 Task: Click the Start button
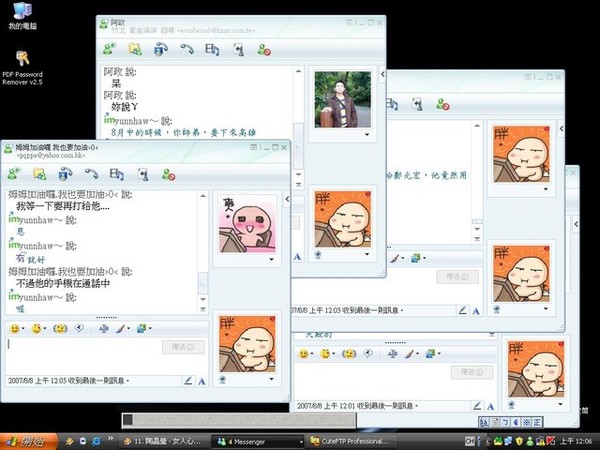coord(29,442)
